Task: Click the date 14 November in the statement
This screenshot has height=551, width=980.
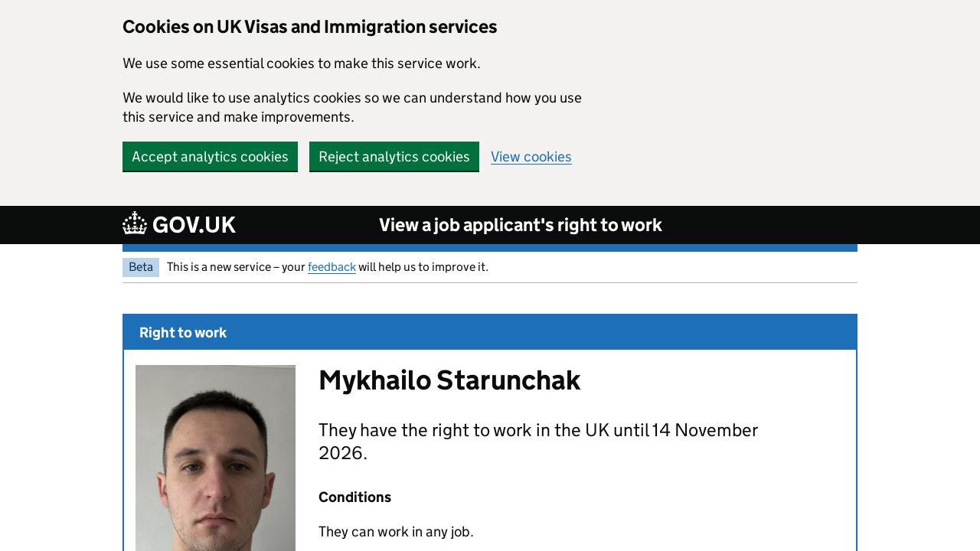Action: point(704,430)
